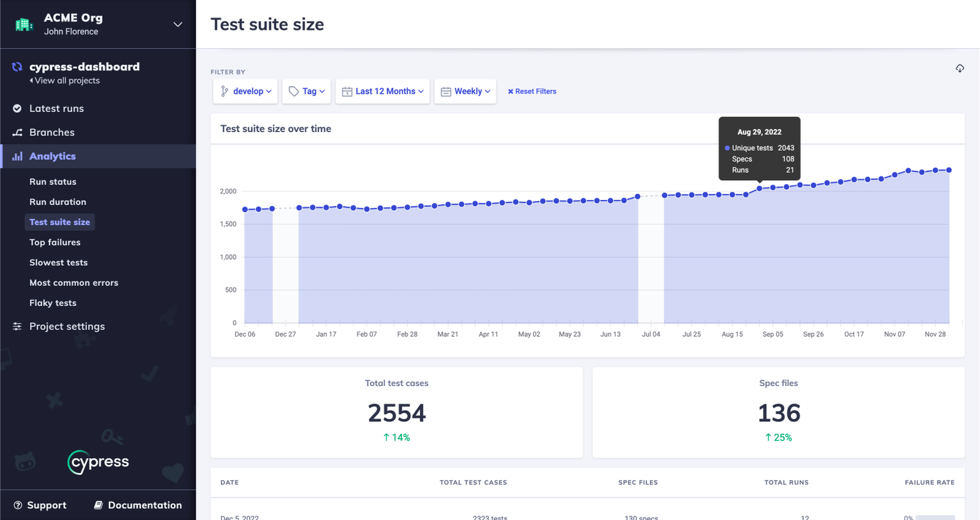980x520 pixels.
Task: Select Analytics in the sidebar
Action: [x=53, y=156]
